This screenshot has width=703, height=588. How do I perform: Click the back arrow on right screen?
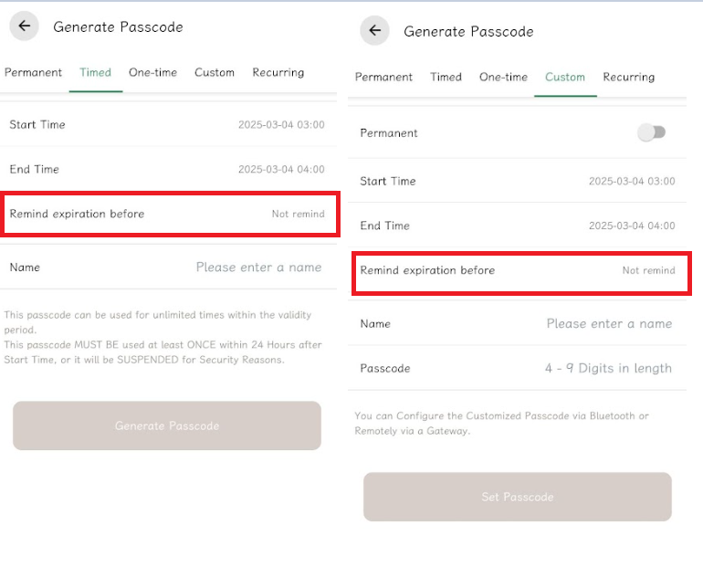point(375,30)
